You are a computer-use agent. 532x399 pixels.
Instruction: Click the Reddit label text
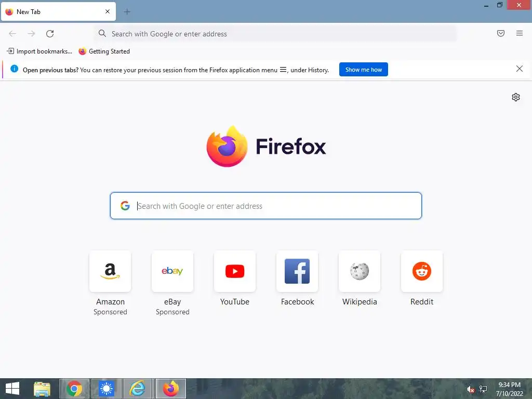[422, 302]
